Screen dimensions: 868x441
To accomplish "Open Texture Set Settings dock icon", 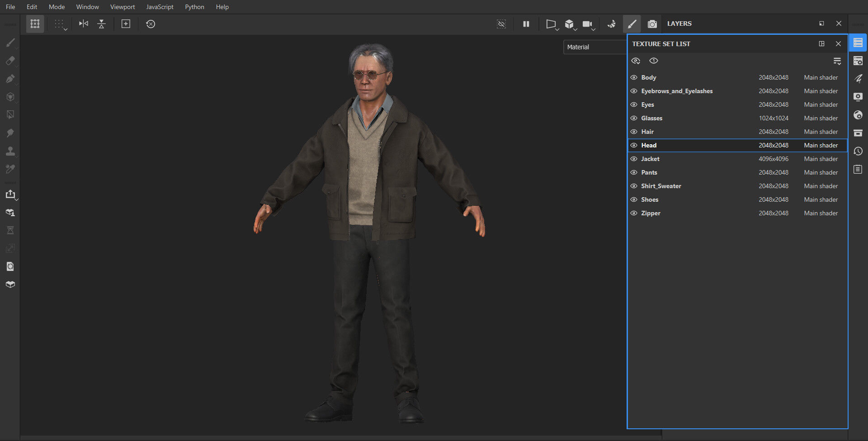I will pos(858,61).
